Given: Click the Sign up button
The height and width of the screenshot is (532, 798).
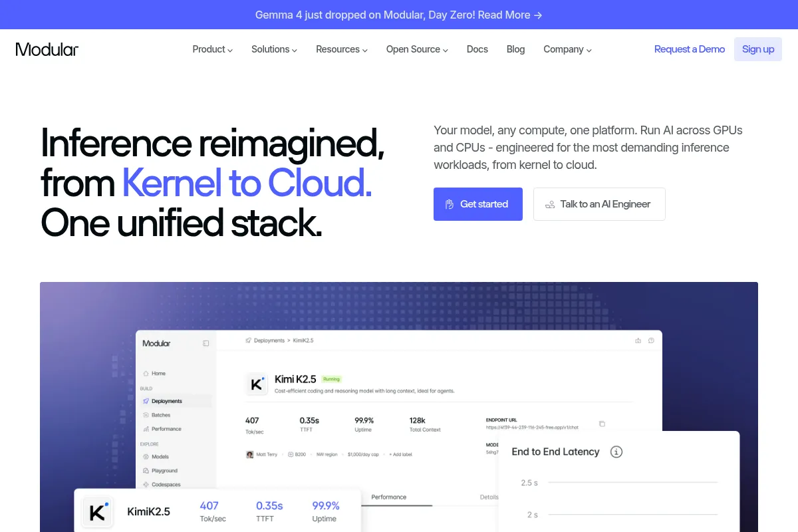Looking at the screenshot, I should (x=758, y=49).
